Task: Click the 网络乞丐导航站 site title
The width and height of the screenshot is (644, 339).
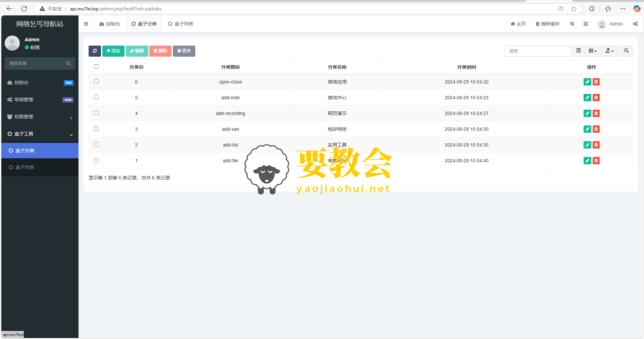Action: 40,24
